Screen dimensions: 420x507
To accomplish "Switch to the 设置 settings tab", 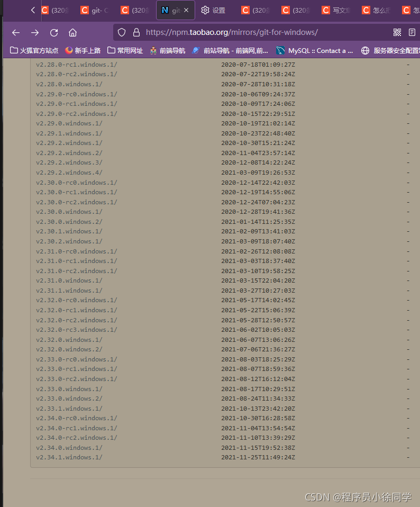I will pyautogui.click(x=214, y=11).
